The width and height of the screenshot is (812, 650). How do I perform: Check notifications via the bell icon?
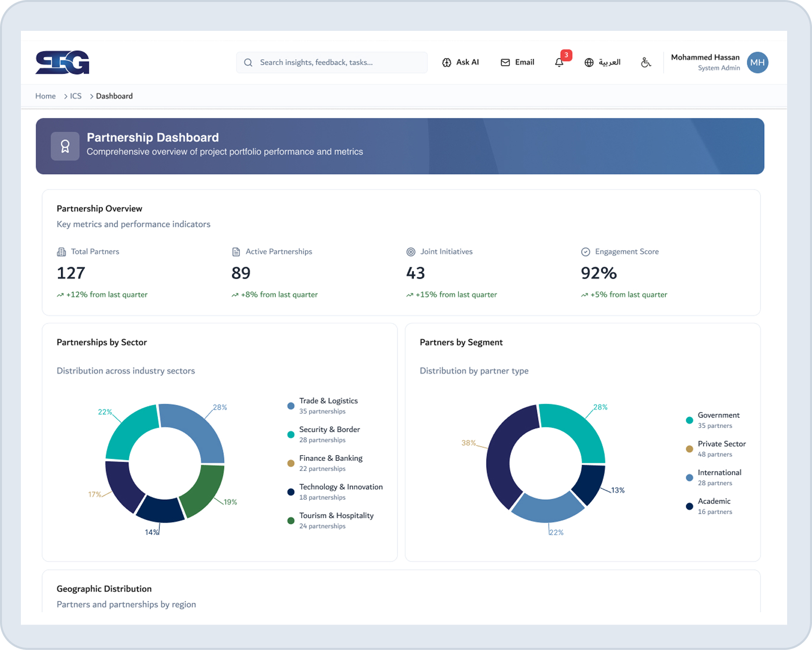560,62
